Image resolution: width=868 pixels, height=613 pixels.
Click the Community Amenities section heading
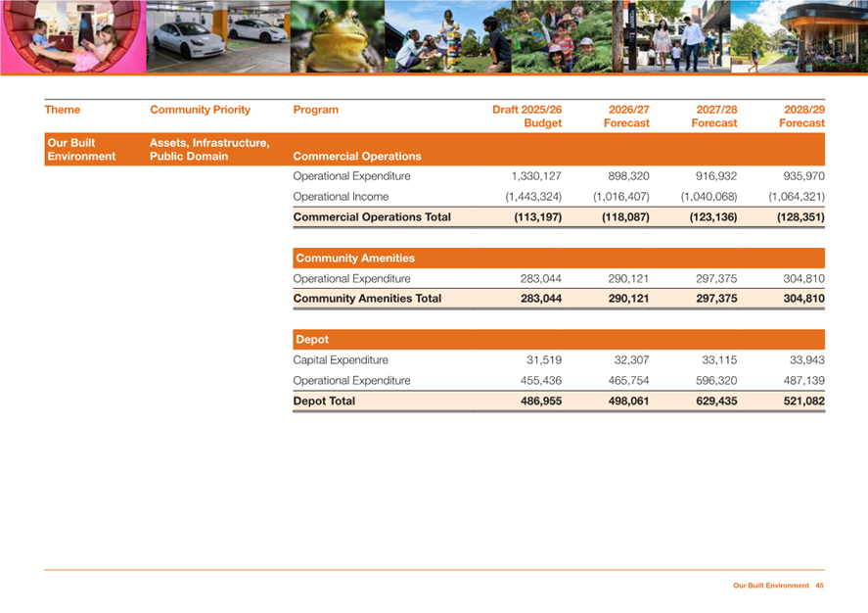[355, 259]
